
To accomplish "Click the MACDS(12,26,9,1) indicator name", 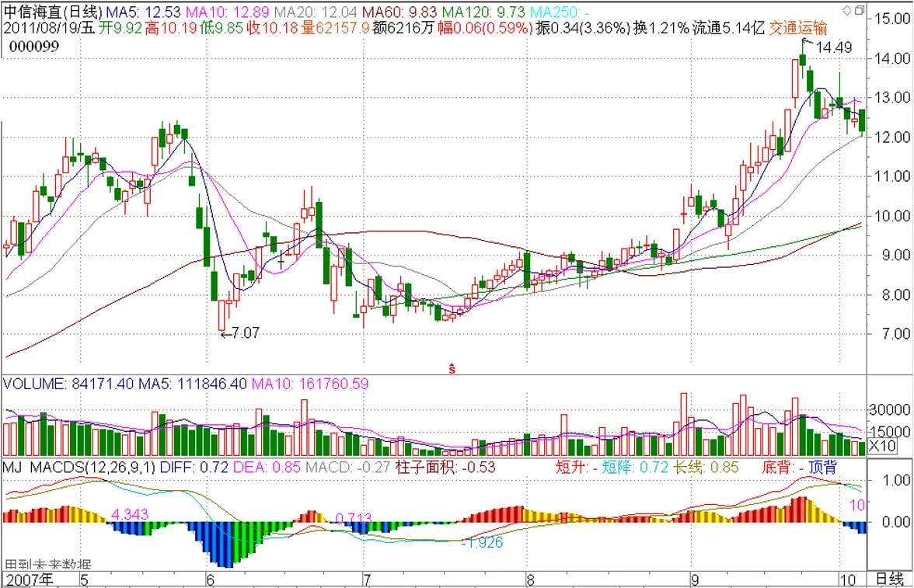I will [93, 468].
